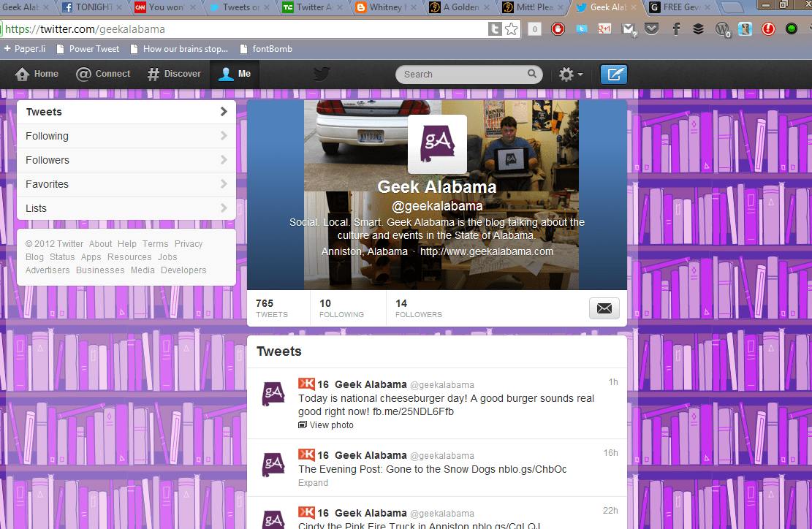The width and height of the screenshot is (812, 529).
Task: Open View photo on cheeseburger tweet
Action: pyautogui.click(x=326, y=425)
